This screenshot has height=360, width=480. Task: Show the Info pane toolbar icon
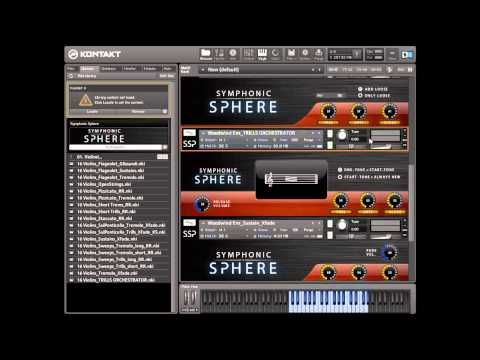point(233,54)
